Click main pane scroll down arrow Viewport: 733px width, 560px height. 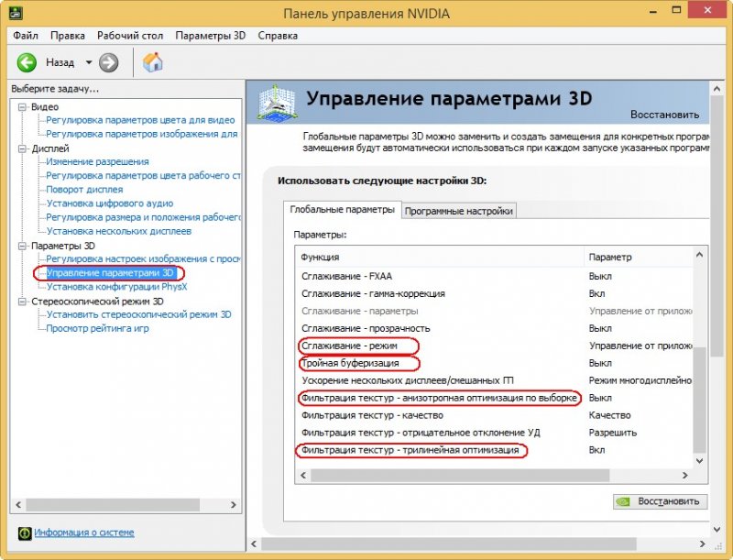click(717, 530)
